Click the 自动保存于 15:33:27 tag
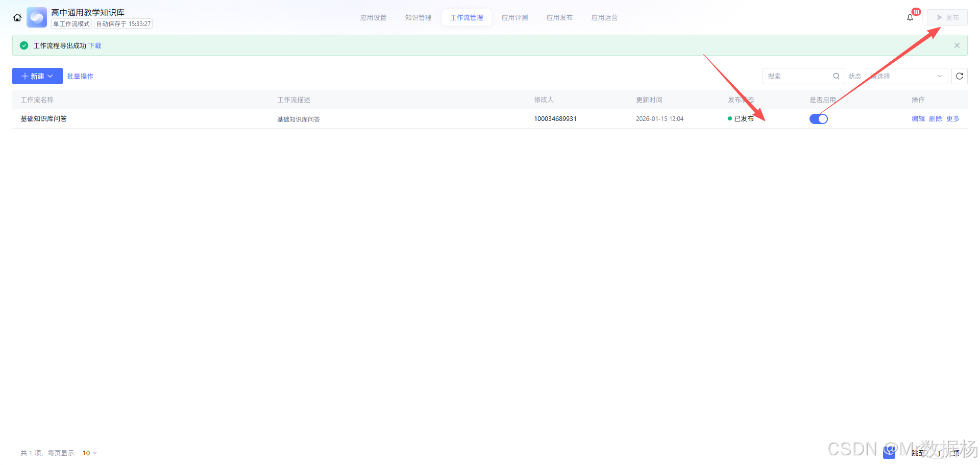 tap(124, 23)
